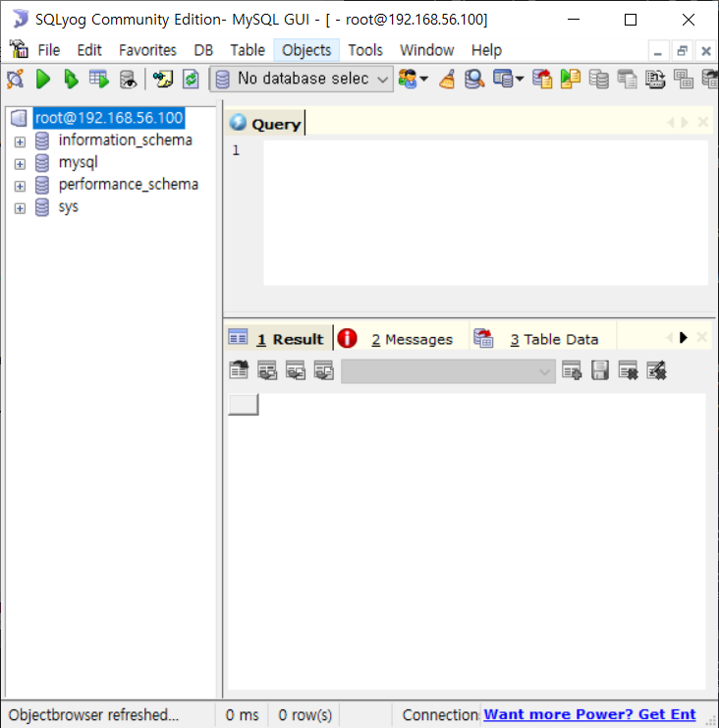Switch to the 3 Table Data tab

(x=543, y=339)
